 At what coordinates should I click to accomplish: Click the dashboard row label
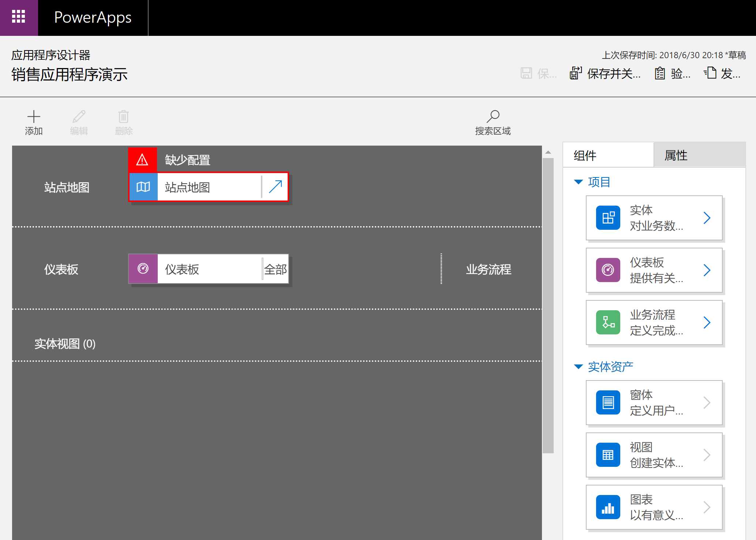coord(61,270)
